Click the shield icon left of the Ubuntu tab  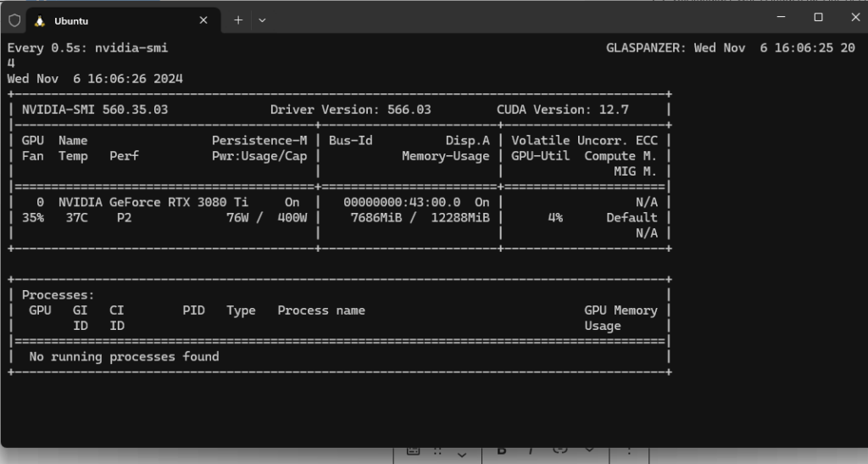click(14, 20)
